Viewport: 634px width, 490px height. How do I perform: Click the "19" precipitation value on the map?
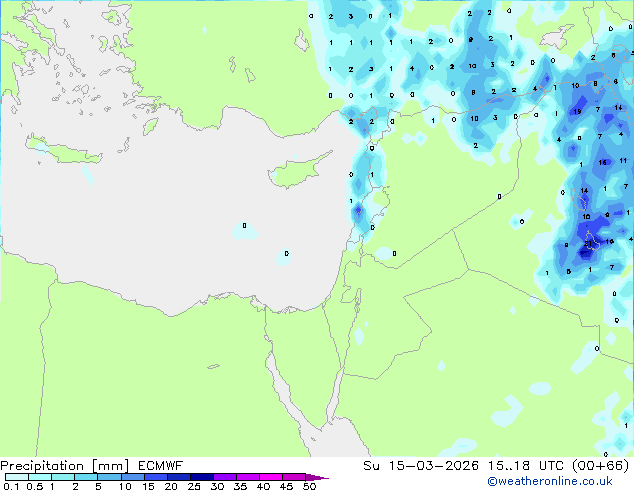(577, 112)
